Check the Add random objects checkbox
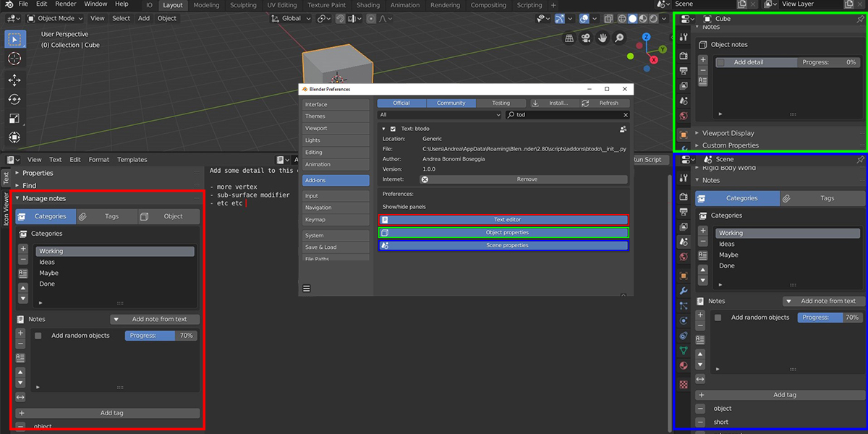Image resolution: width=868 pixels, height=434 pixels. tap(38, 335)
